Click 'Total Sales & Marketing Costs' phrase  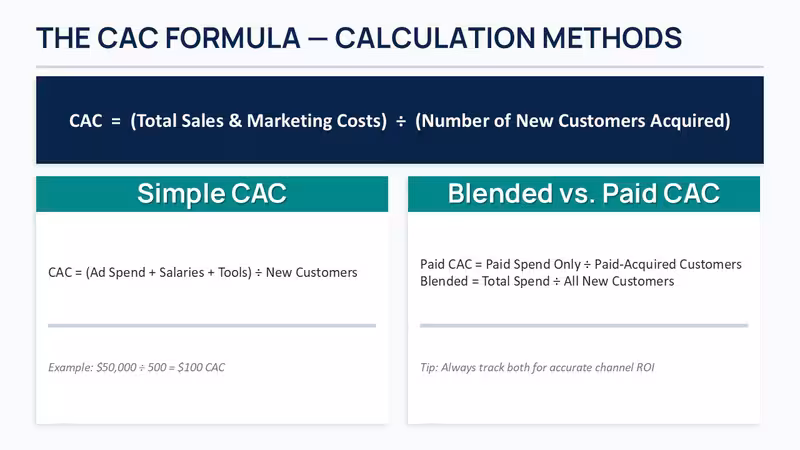coord(259,121)
